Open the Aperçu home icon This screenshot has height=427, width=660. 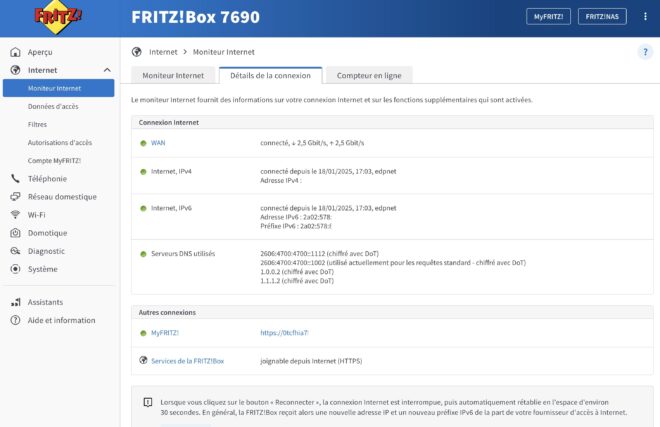(x=15, y=52)
